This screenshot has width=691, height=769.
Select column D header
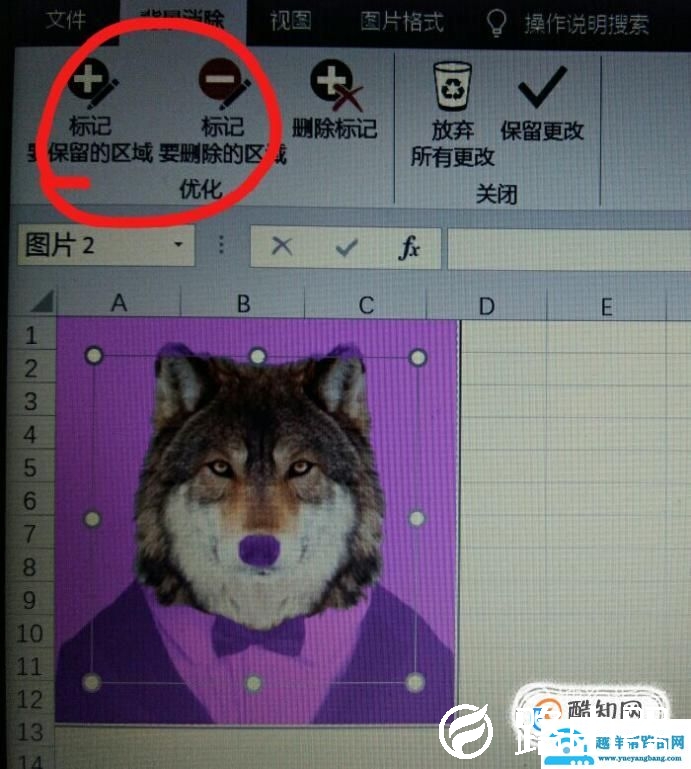486,307
